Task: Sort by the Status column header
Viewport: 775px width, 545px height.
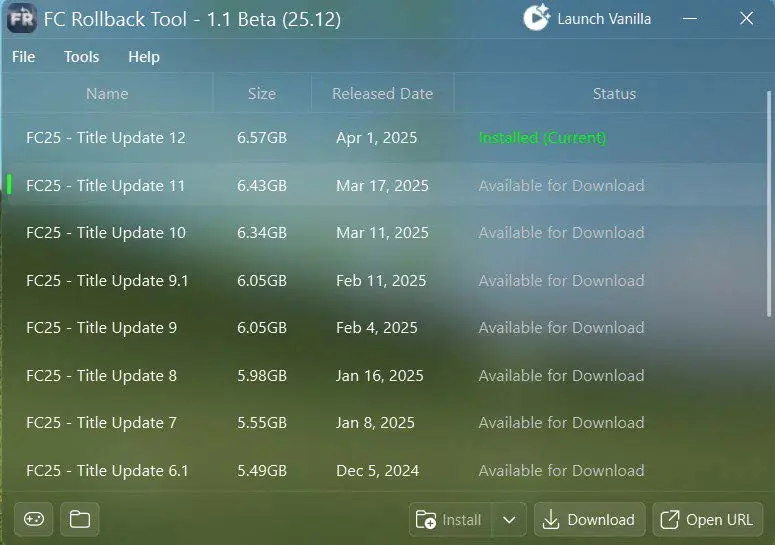Action: (614, 93)
